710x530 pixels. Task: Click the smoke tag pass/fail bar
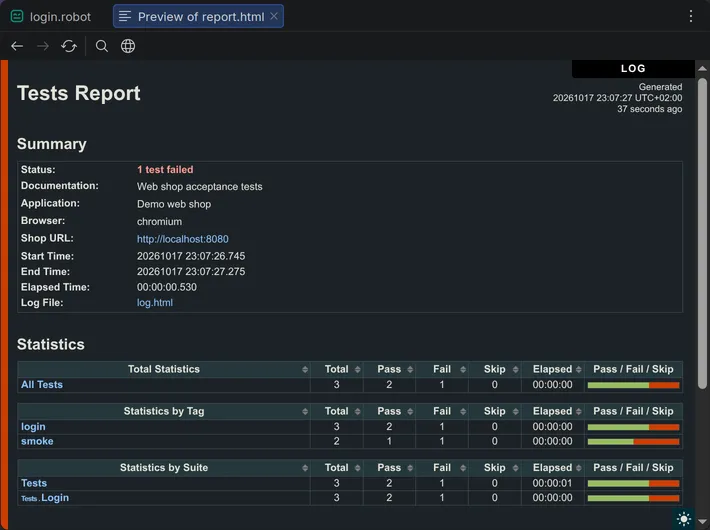point(633,442)
